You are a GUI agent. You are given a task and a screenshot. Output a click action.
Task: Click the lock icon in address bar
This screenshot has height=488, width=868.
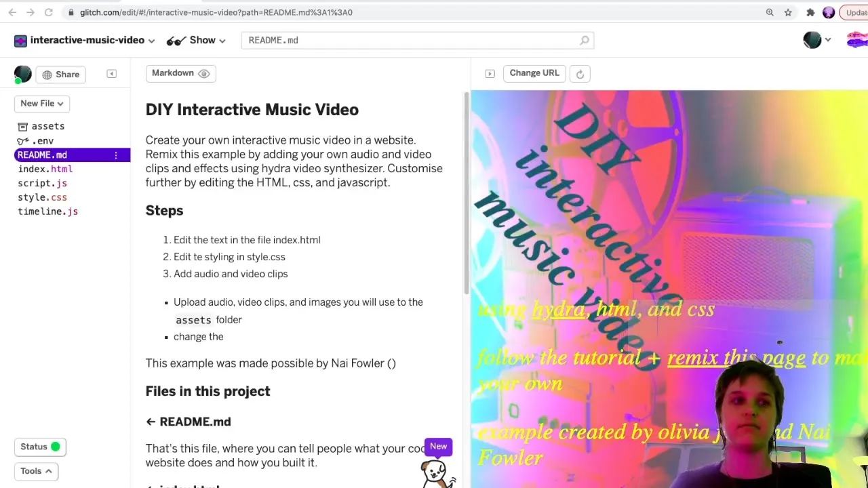(x=71, y=12)
